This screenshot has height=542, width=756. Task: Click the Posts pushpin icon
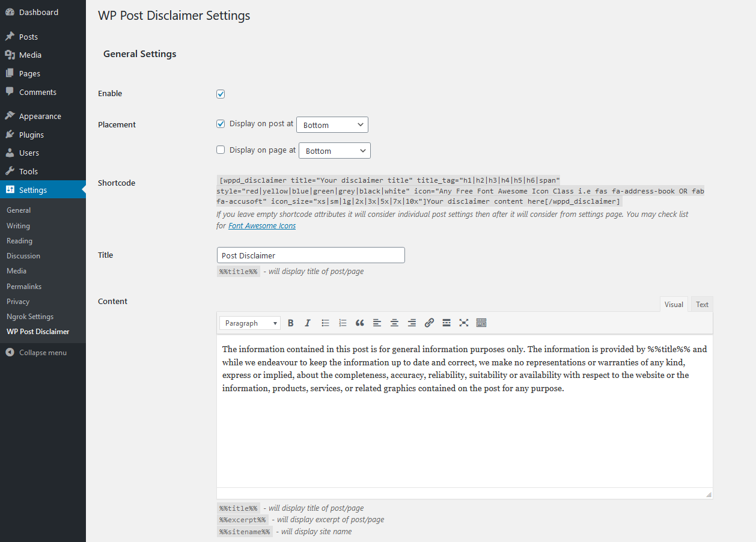[10, 37]
